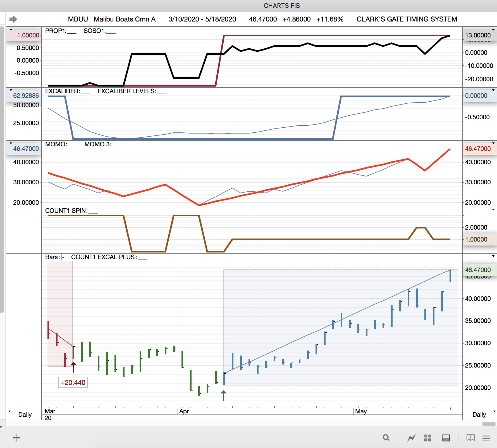This screenshot has width=497, height=448.
Task: Open the book icon in bottom toolbar
Action: point(471,438)
